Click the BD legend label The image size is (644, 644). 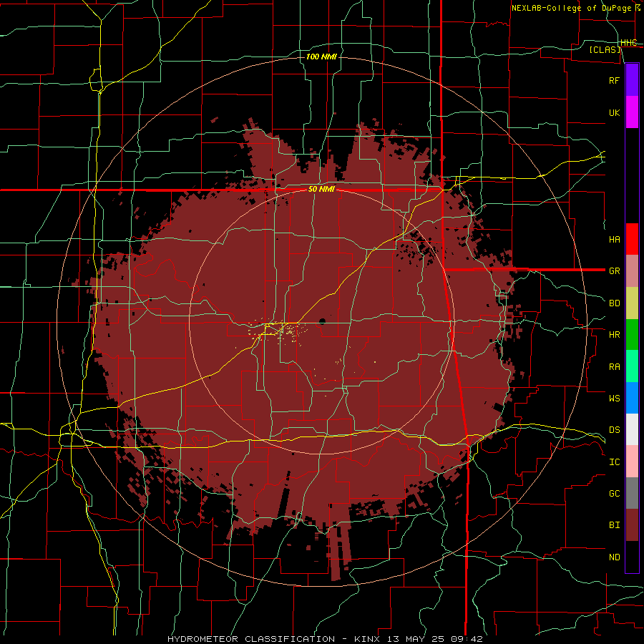tap(614, 303)
